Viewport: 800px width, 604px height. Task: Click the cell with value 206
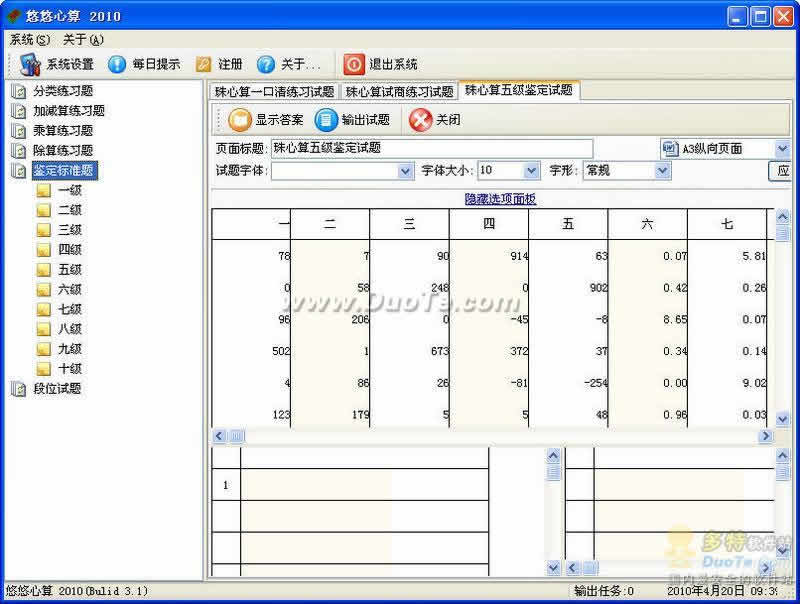(x=330, y=320)
